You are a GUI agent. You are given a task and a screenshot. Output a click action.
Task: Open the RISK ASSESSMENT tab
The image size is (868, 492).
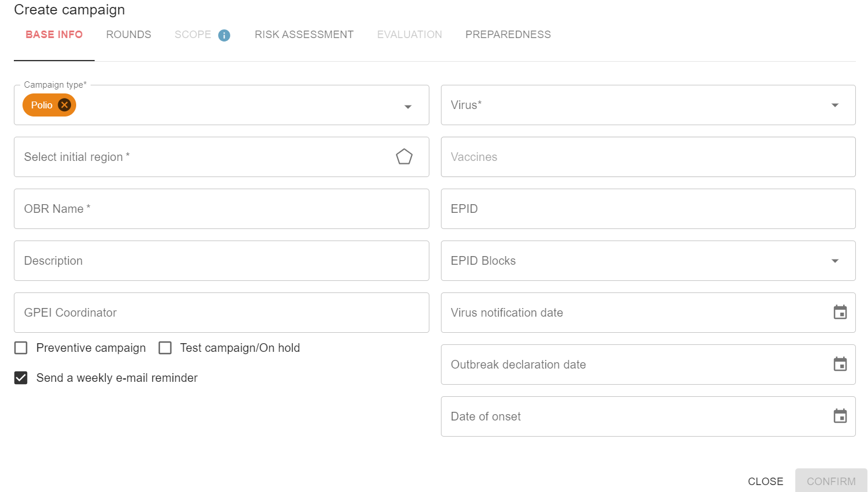tap(304, 35)
